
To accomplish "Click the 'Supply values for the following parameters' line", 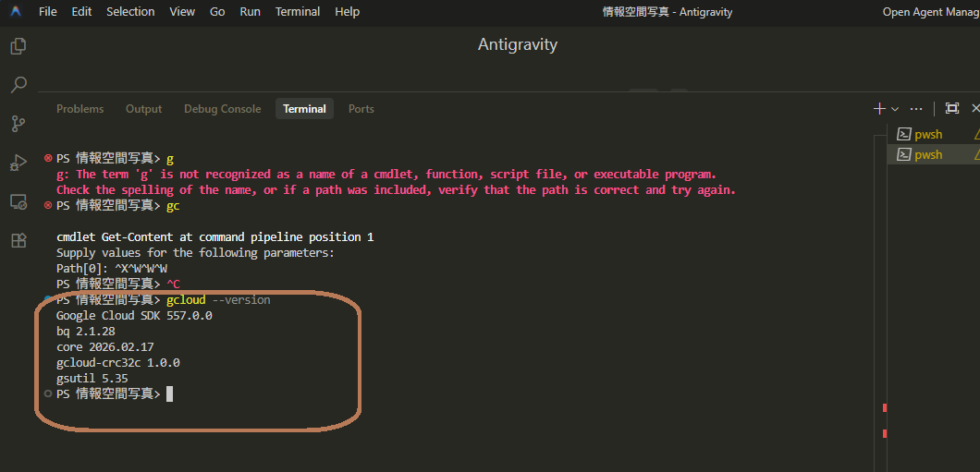I will (196, 253).
